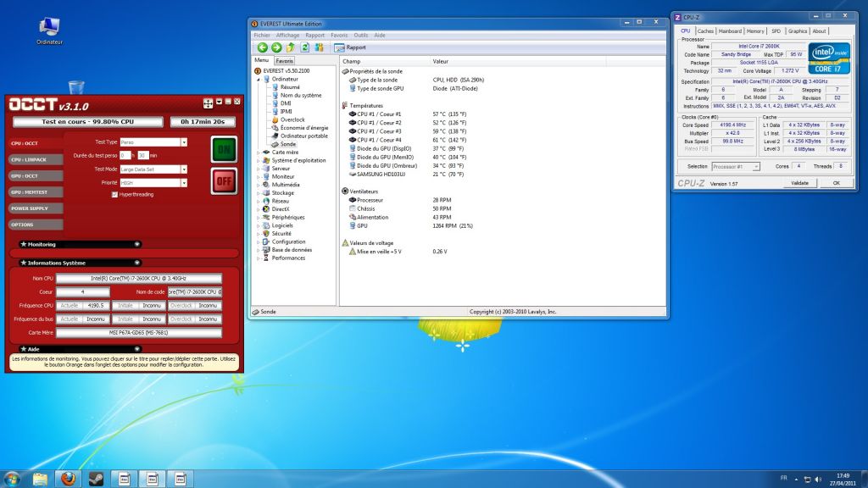This screenshot has width=868, height=488.
Task: Click the test duration hours field
Action: click(125, 156)
